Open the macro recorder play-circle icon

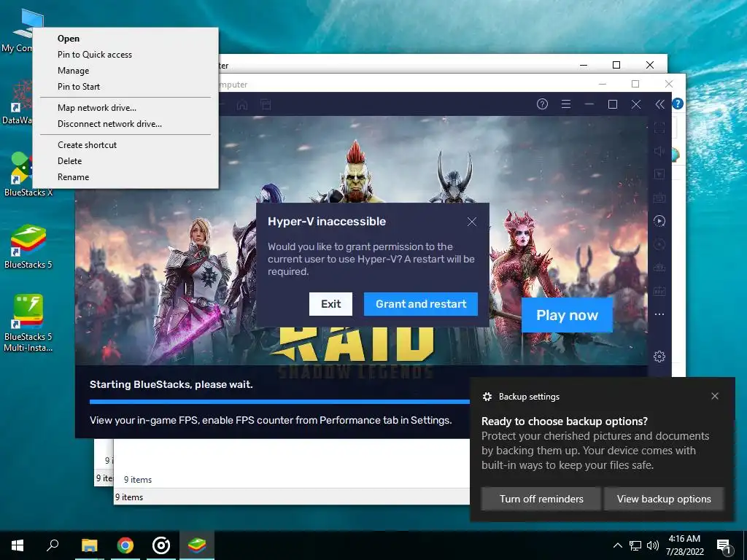[x=659, y=221]
